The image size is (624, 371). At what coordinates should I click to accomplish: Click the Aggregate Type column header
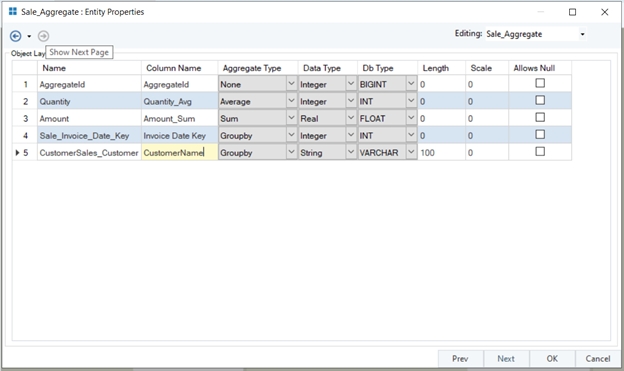pos(252,68)
